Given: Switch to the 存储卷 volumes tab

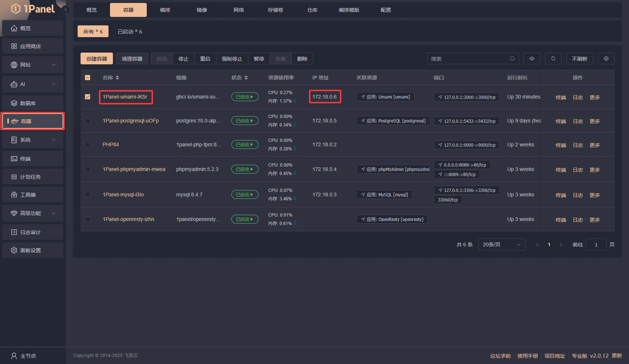Looking at the screenshot, I should (x=275, y=10).
